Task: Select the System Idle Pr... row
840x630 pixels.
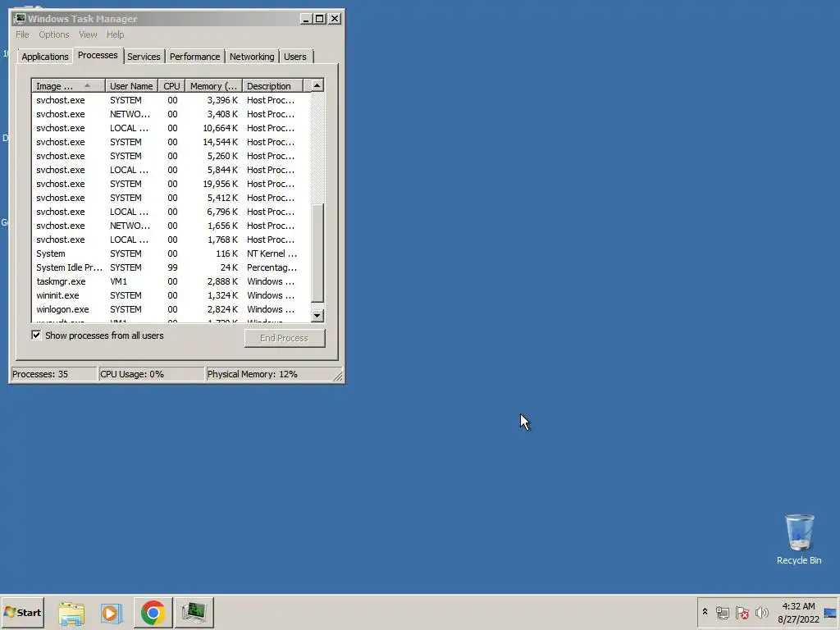Action: pyautogui.click(x=171, y=267)
